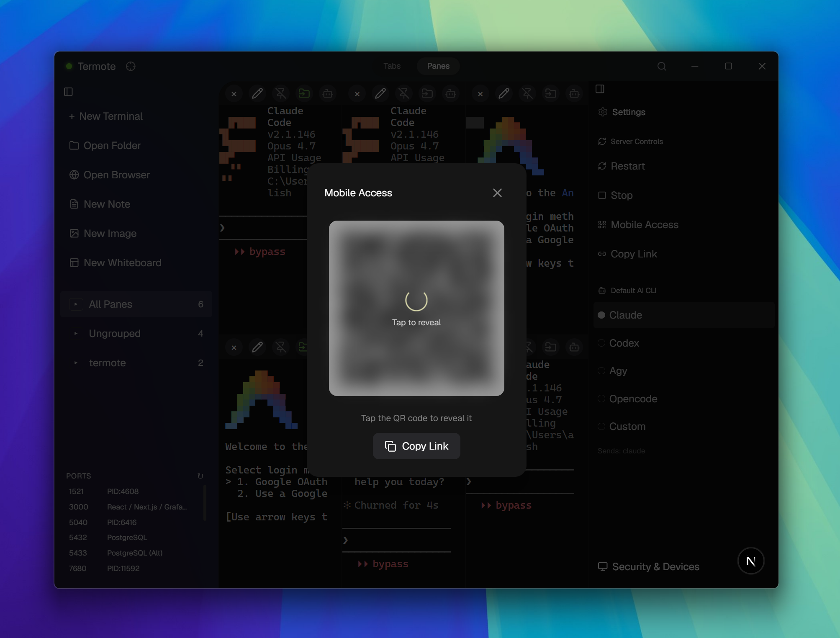840x638 pixels.
Task: Click Copy Link in the right panel
Action: [627, 254]
